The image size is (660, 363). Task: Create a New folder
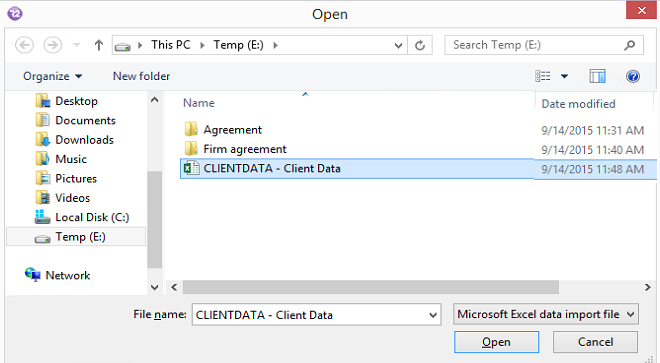pyautogui.click(x=141, y=76)
